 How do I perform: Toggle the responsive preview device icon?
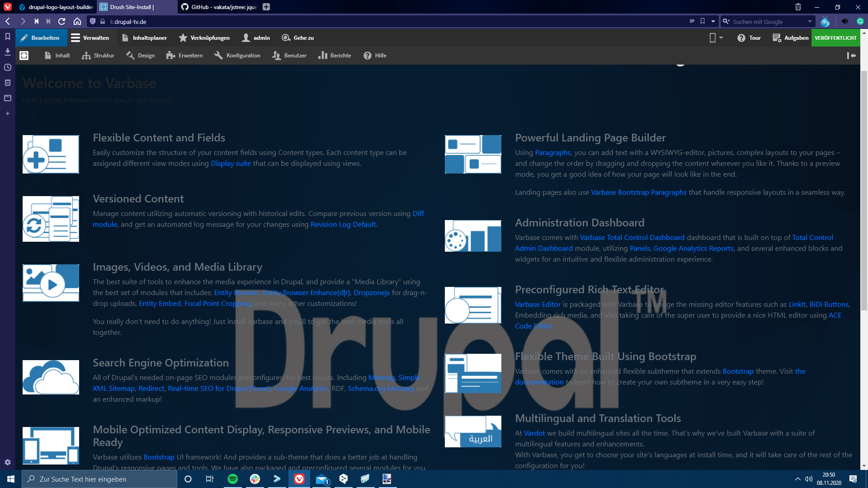tap(713, 38)
